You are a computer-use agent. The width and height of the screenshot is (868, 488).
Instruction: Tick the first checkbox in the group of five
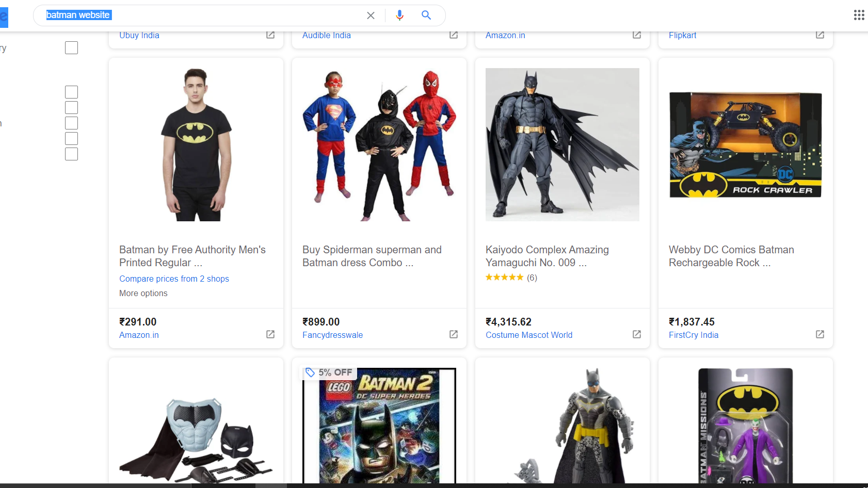pyautogui.click(x=71, y=92)
